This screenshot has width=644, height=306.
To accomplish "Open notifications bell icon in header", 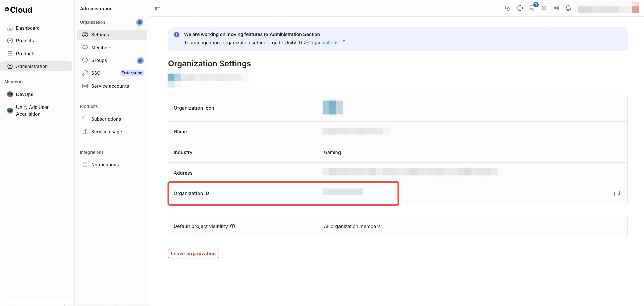I will coord(568,8).
